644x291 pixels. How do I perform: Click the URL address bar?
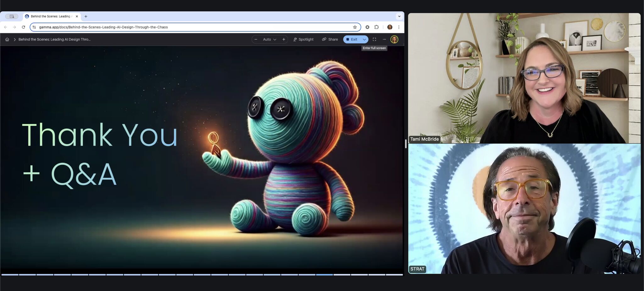(189, 27)
